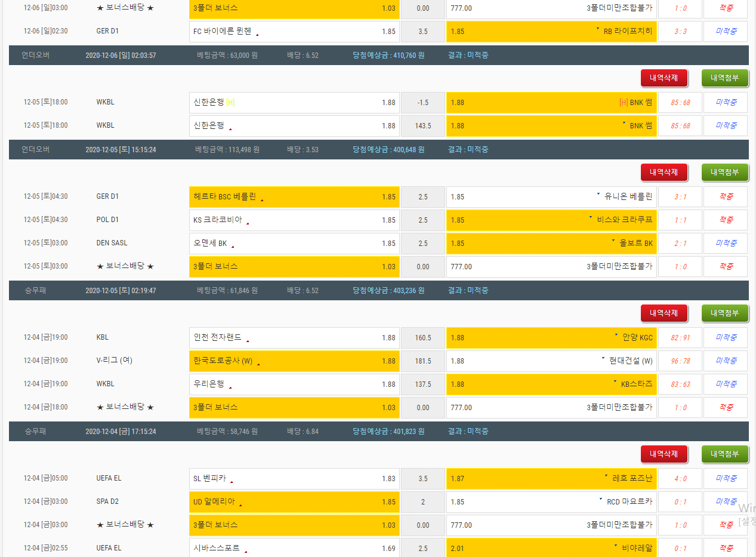This screenshot has height=557, width=756.
Task: Select the 우리은행 team cell
Action: pyautogui.click(x=294, y=384)
